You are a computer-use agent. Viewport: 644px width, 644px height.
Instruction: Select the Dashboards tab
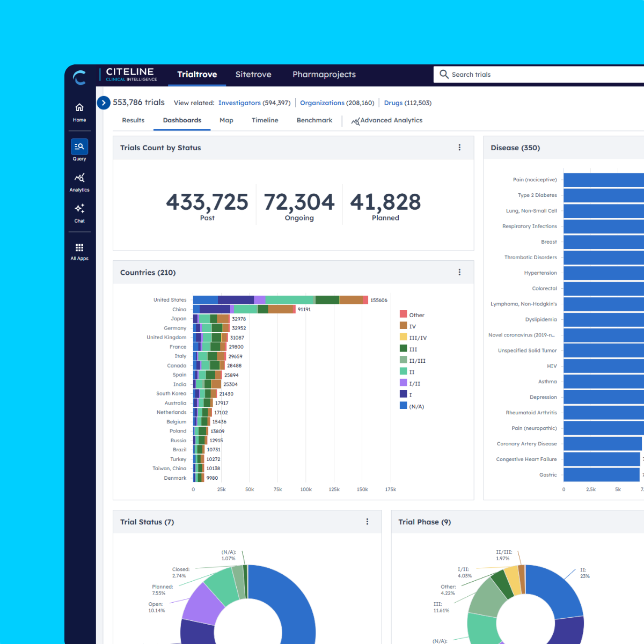point(182,120)
